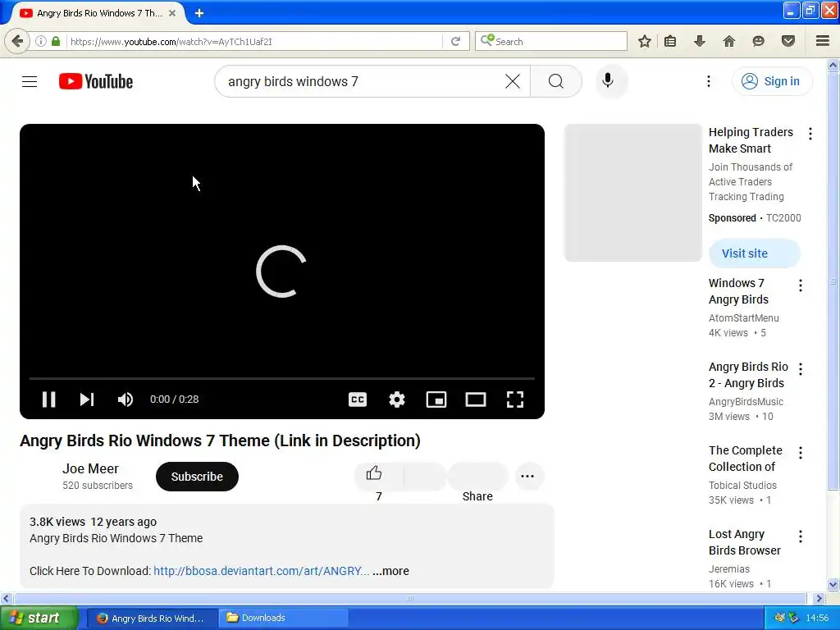
Task: Mute the video using the speaker icon
Action: click(x=126, y=399)
